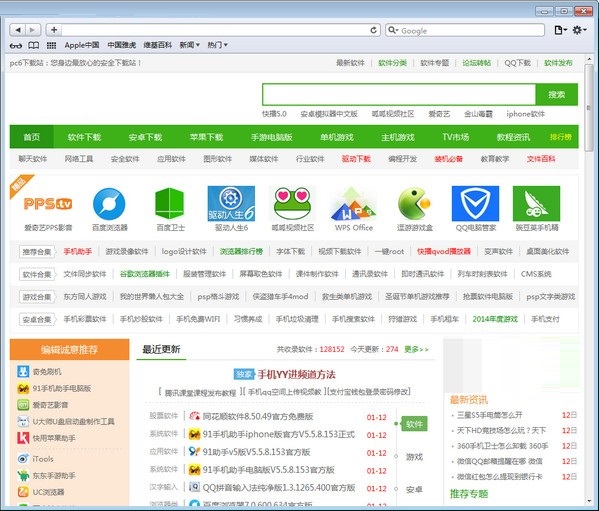Viewport: 599px width, 511px height.
Task: Reload the page with the refresh icon
Action: click(x=374, y=30)
